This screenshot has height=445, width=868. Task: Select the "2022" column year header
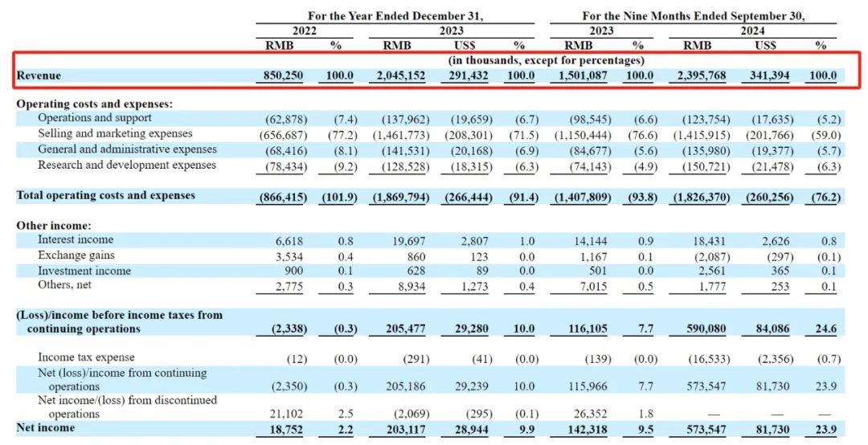click(305, 31)
